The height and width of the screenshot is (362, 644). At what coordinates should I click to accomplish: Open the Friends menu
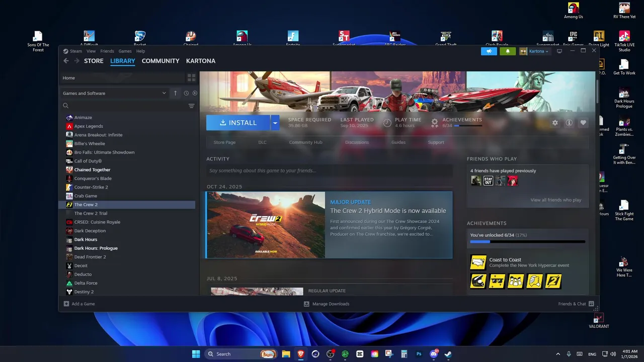tap(107, 51)
